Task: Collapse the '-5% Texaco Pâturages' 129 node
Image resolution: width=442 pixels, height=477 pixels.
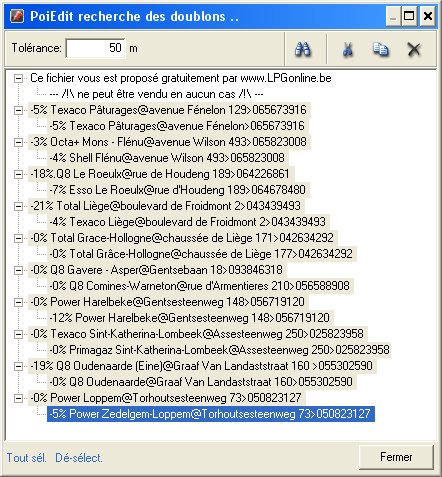Action: [18, 110]
